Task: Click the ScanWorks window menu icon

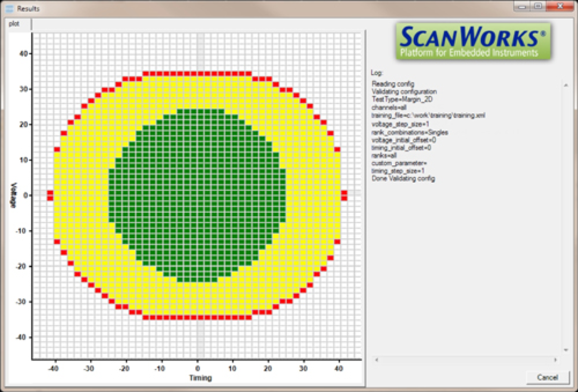Action: pos(9,8)
